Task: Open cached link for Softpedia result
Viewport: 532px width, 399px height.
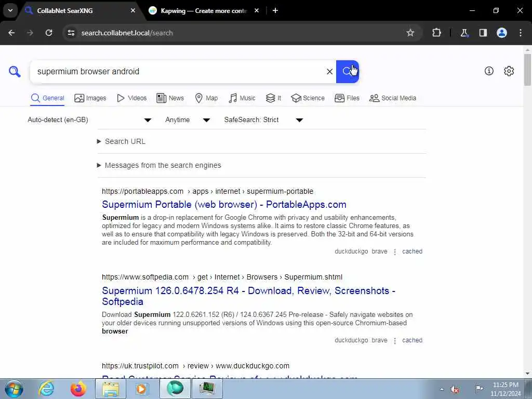Action: coord(412,340)
